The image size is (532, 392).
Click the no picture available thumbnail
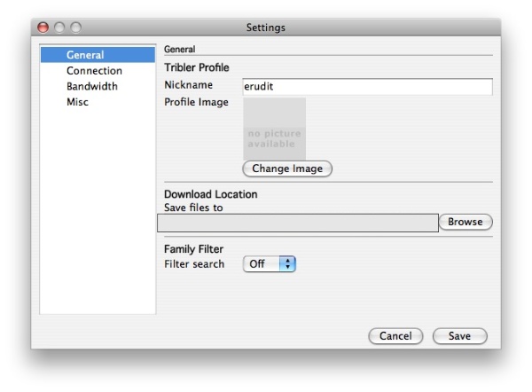coord(274,129)
